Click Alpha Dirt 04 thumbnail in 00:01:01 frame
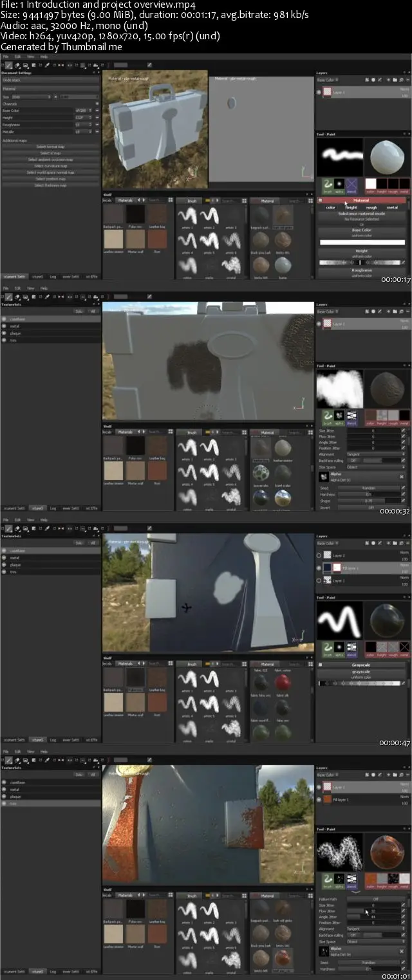 [x=324, y=950]
